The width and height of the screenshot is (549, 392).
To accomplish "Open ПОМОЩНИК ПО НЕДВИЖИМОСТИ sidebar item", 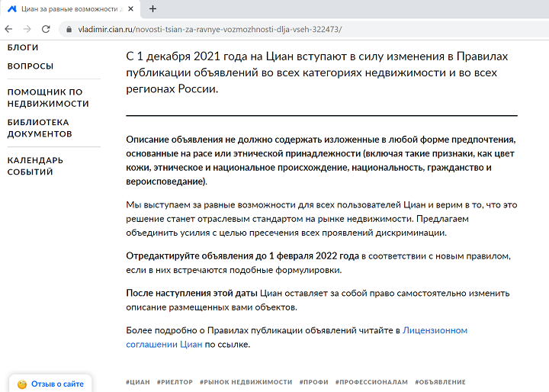I will (48, 98).
